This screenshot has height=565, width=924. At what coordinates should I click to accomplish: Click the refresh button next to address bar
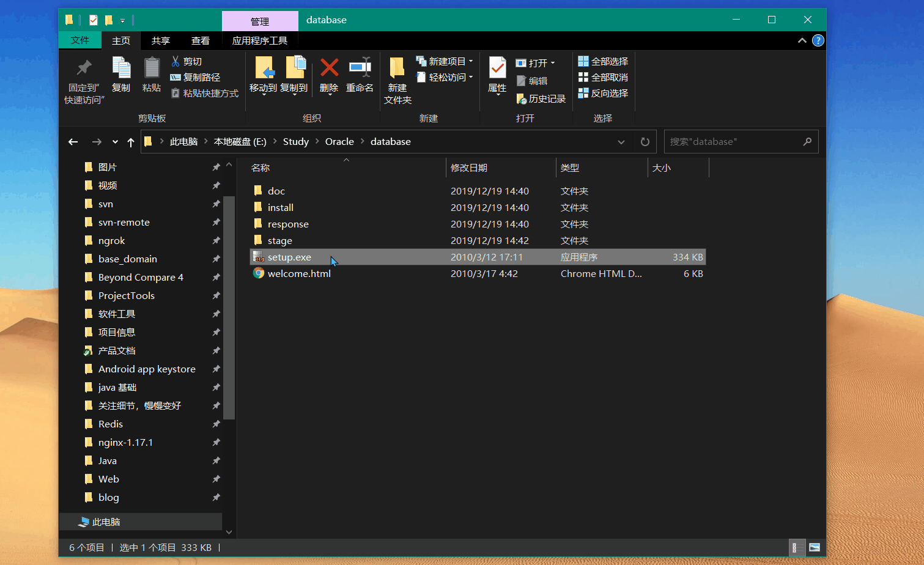click(645, 141)
